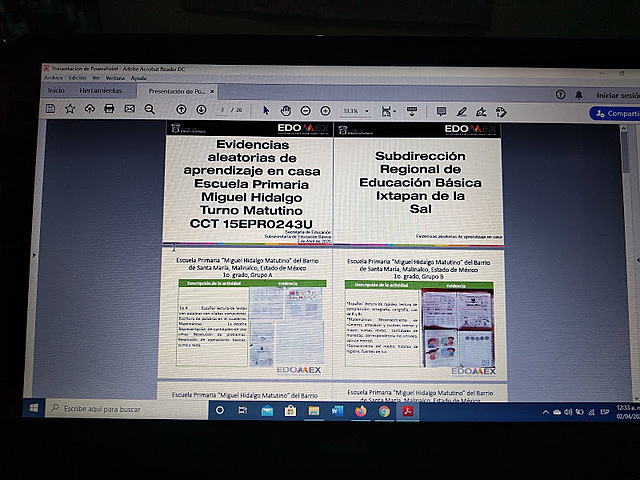640x480 pixels.
Task: Open Task View in taskbar
Action: tap(243, 410)
